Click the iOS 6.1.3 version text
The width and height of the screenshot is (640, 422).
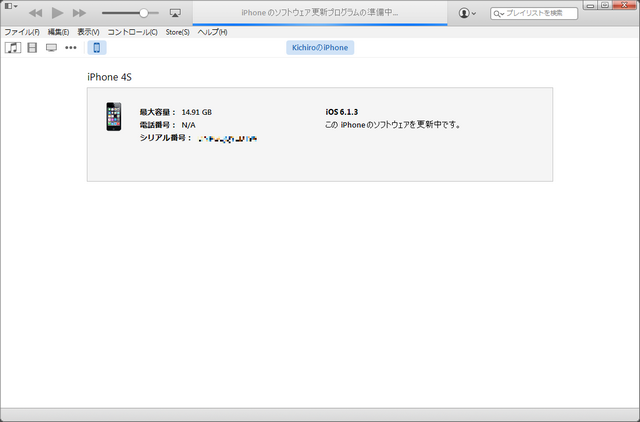pyautogui.click(x=342, y=112)
